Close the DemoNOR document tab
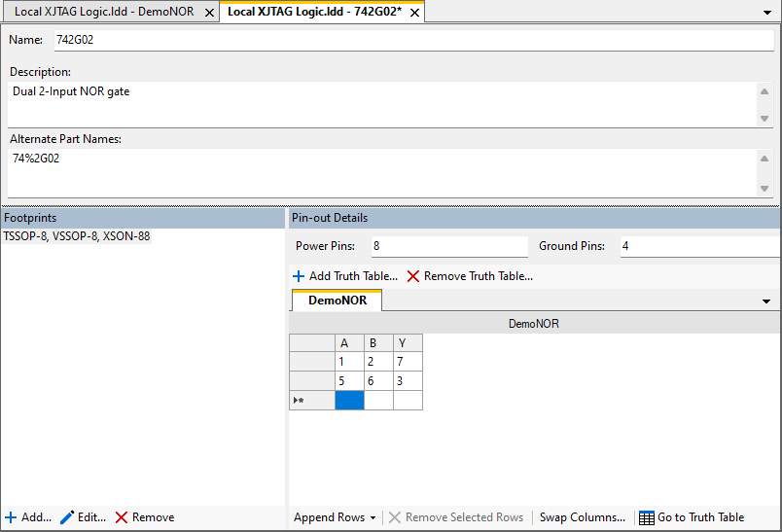 pos(209,13)
